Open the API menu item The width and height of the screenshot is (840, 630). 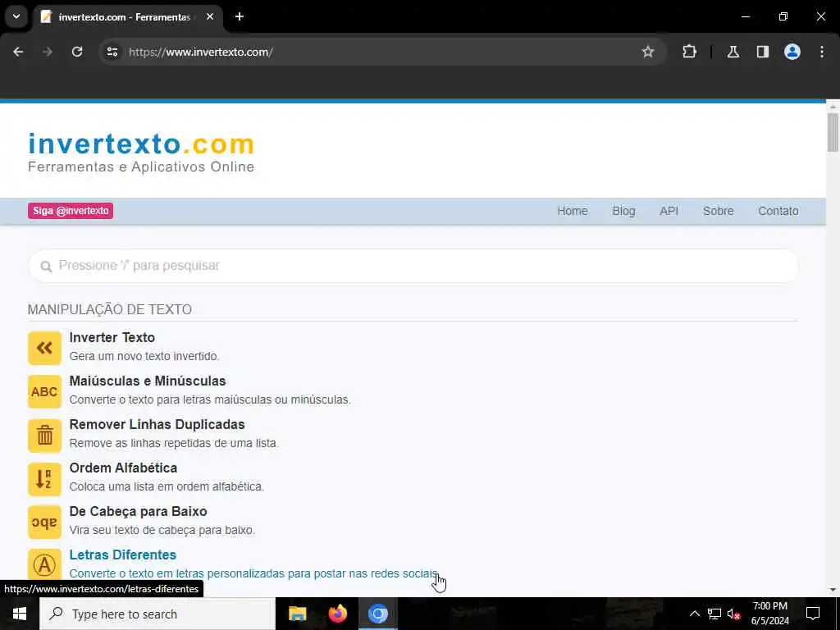point(669,211)
